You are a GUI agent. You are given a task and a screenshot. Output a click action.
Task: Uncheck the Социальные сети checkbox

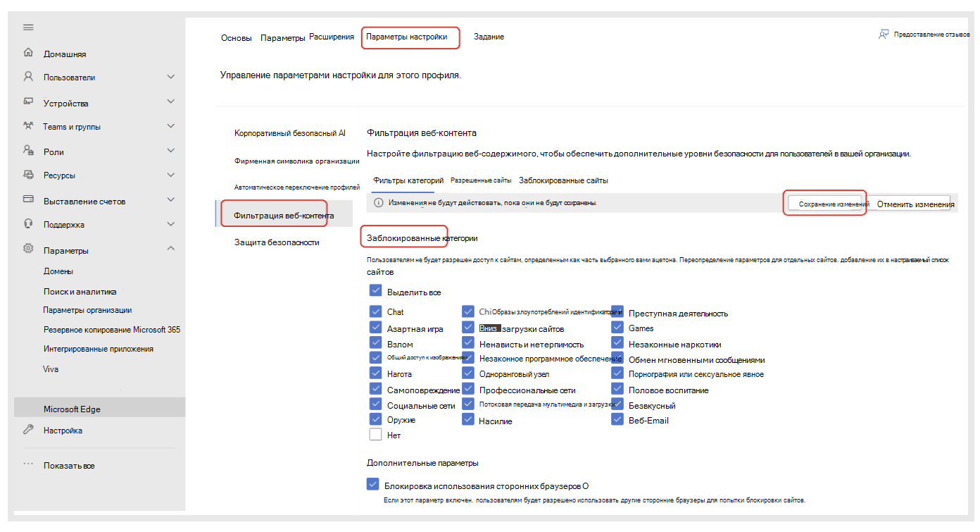pyautogui.click(x=375, y=404)
